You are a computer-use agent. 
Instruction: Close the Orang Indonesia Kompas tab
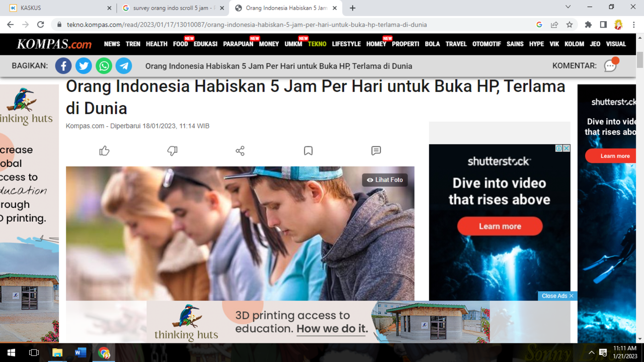[x=335, y=8]
